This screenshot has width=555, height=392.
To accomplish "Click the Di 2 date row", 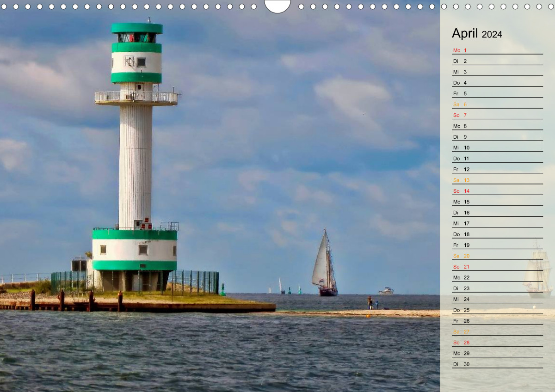I will pyautogui.click(x=497, y=61).
